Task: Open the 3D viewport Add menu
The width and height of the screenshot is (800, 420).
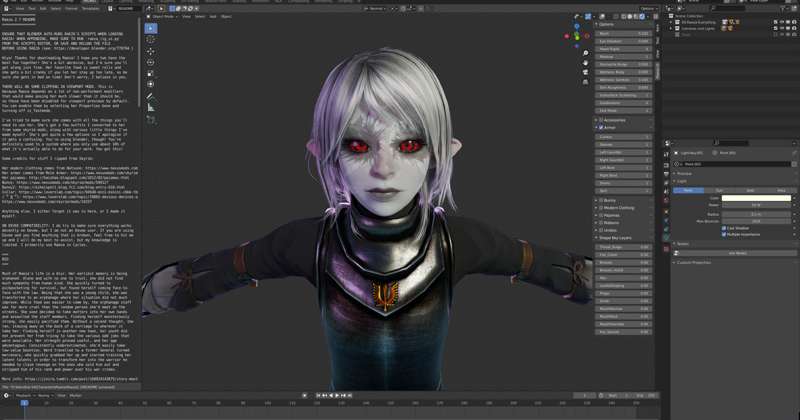Action: [x=213, y=16]
